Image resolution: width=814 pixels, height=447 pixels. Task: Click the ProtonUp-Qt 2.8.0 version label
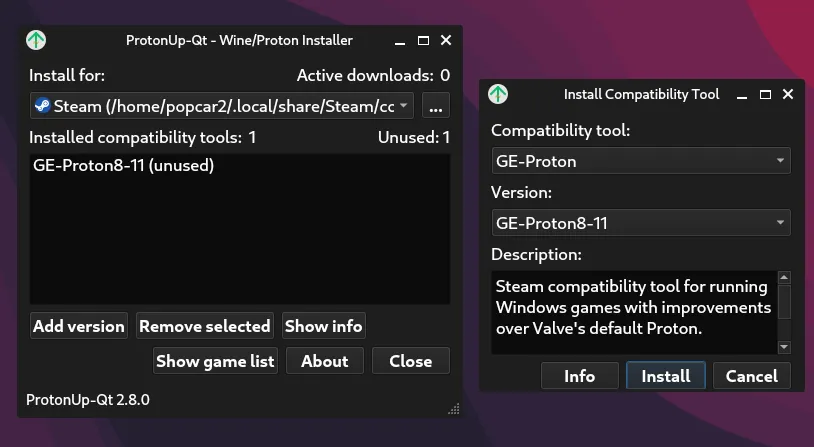click(88, 400)
